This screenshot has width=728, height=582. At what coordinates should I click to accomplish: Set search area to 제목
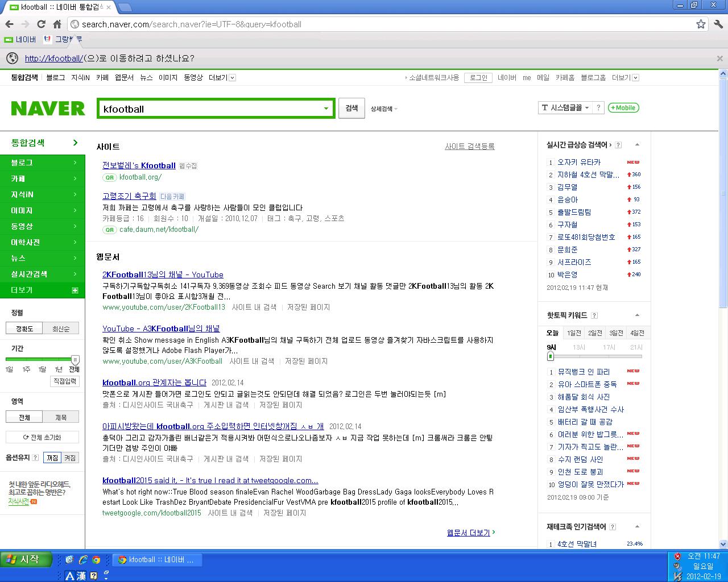coord(61,417)
